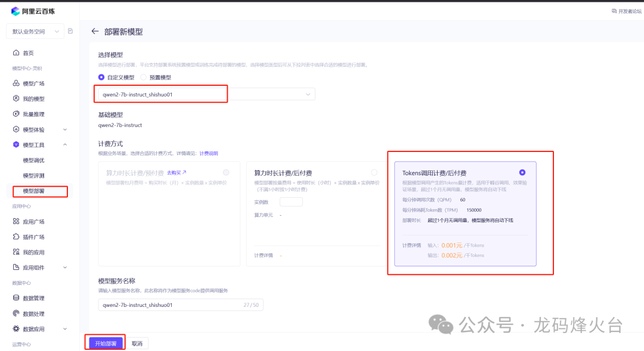The image size is (644, 351).
Task: Click the 应用组件 sidebar icon
Action: pos(16,267)
